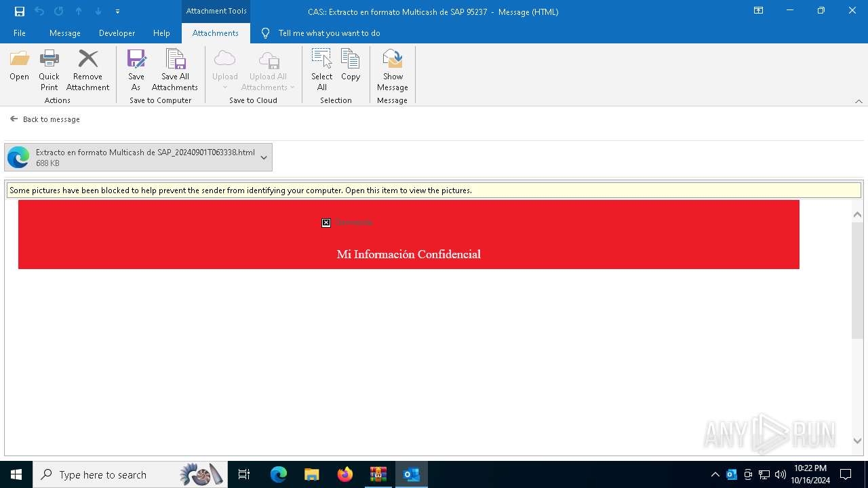
Task: Open the volume control in the system tray
Action: 781,474
